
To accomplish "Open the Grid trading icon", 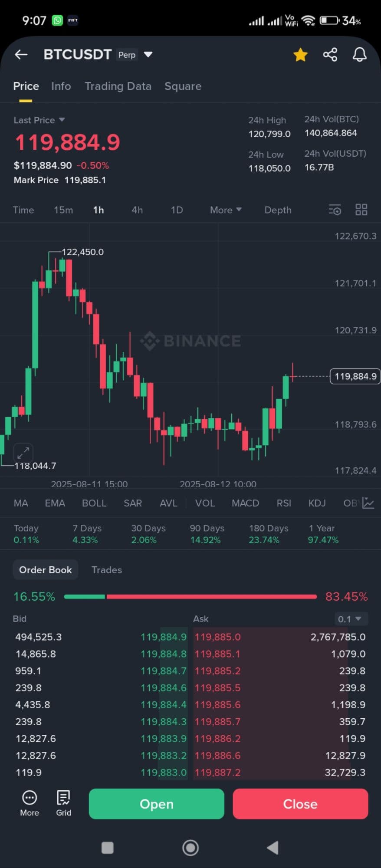I will 63,803.
